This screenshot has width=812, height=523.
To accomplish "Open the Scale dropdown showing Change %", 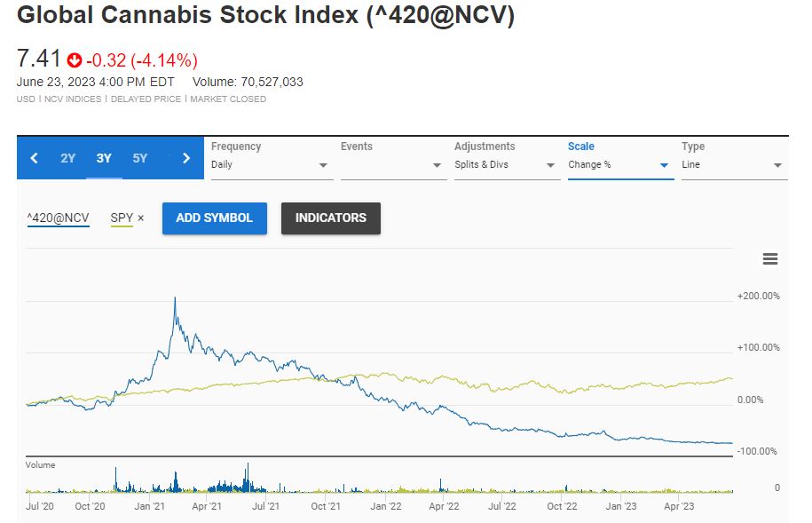I will [619, 165].
